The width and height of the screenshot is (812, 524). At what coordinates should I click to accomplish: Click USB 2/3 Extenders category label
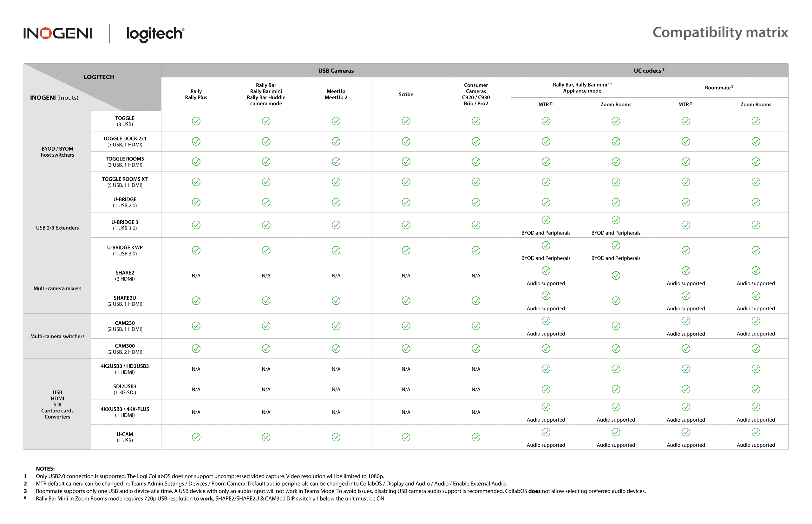(57, 228)
